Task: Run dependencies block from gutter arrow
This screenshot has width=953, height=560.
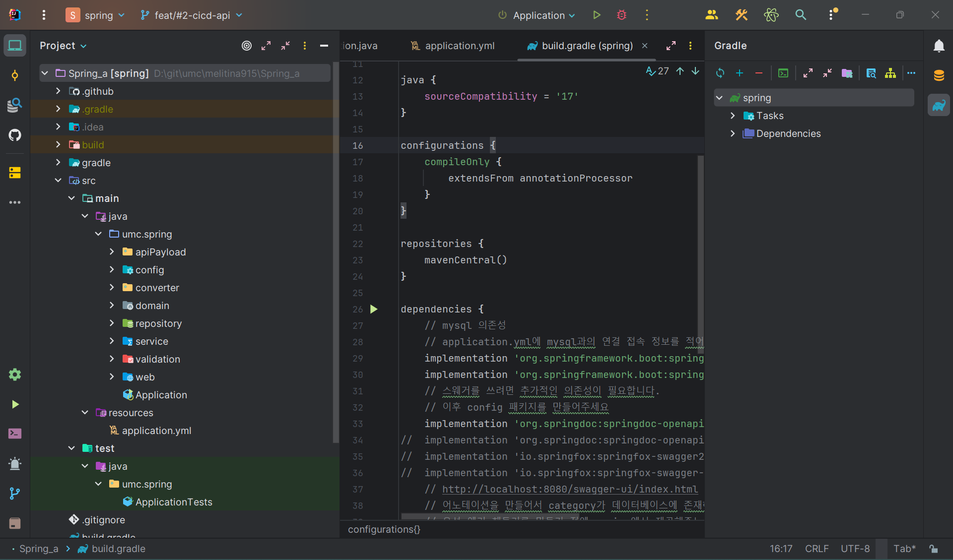Action: coord(374,309)
